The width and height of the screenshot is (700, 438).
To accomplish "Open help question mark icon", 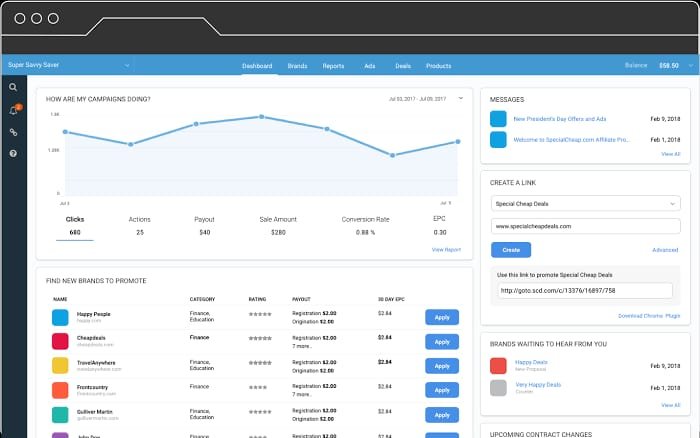I will click(13, 154).
